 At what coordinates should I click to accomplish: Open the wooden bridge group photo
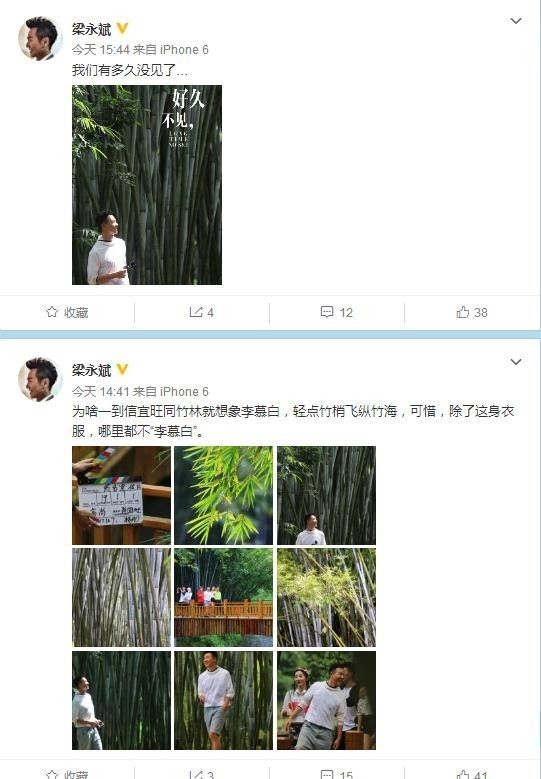pos(224,598)
